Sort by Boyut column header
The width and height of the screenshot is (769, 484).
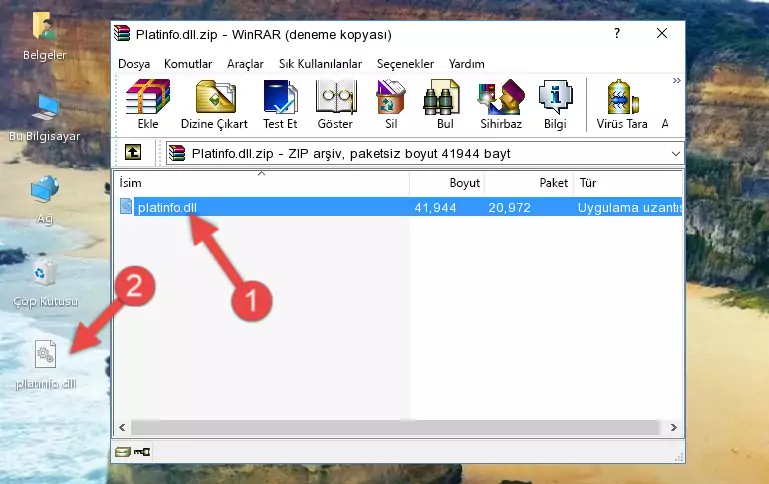tap(447, 183)
